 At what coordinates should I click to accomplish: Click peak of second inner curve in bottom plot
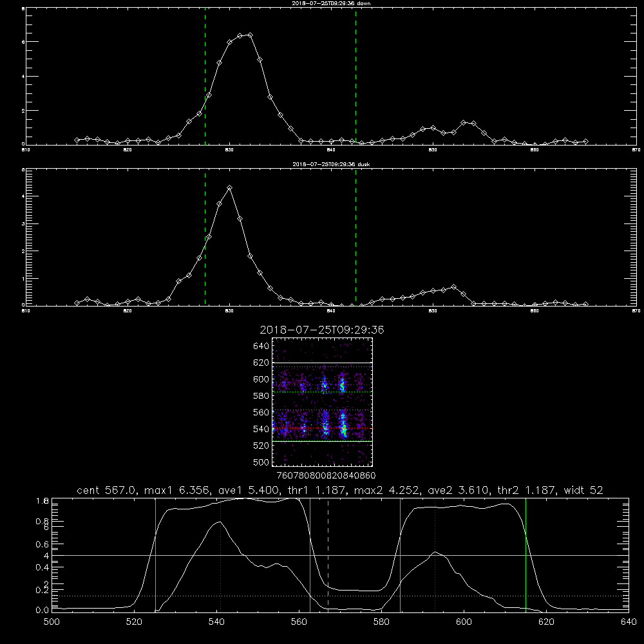(x=435, y=552)
